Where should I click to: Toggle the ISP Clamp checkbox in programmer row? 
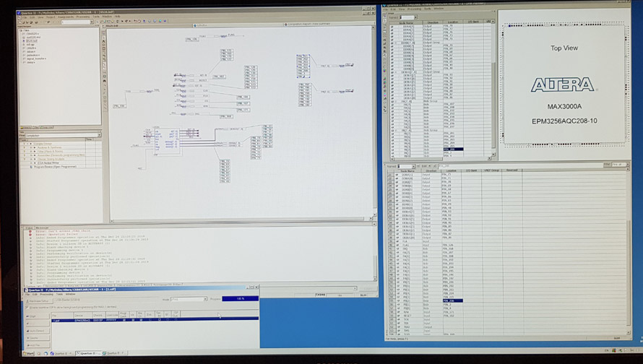click(176, 320)
